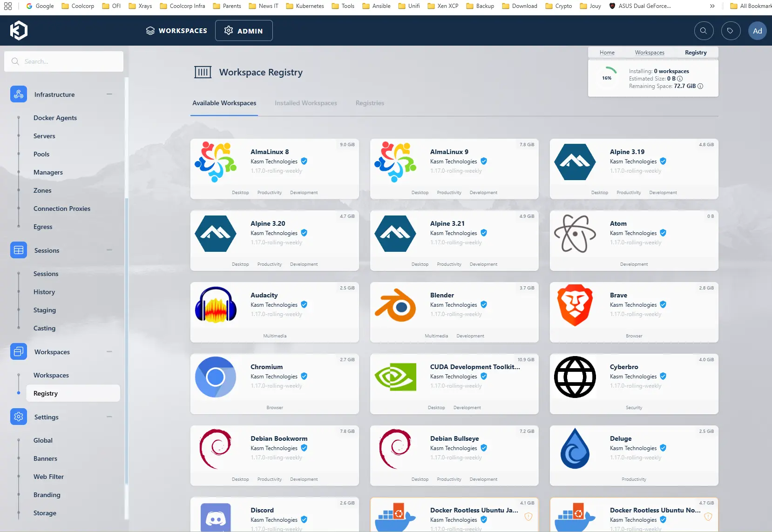Open the search icon in the top bar

(x=704, y=31)
